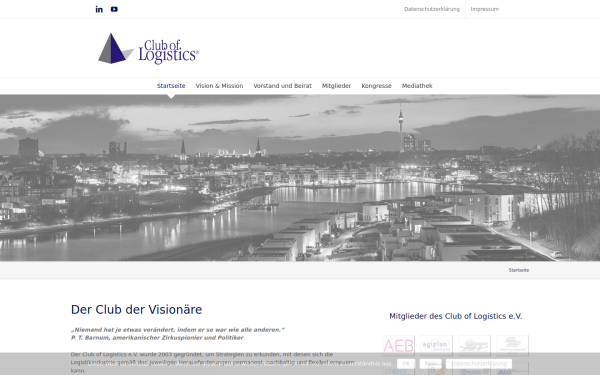Open the Vision & Mission menu
This screenshot has width=600, height=375.
coord(219,86)
